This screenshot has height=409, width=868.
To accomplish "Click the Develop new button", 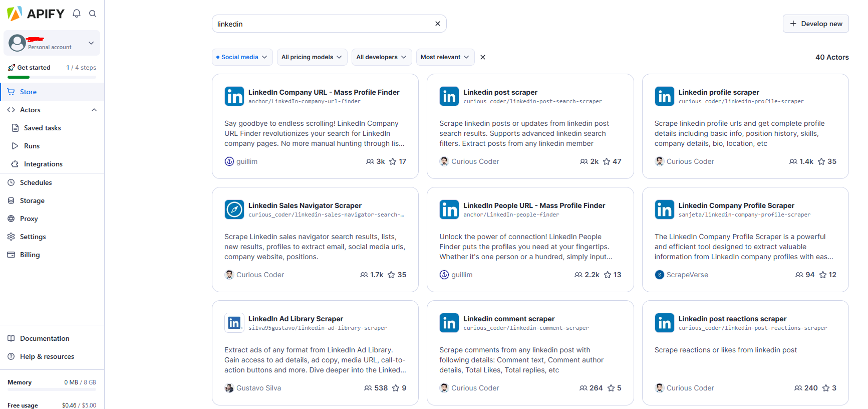I will 815,24.
